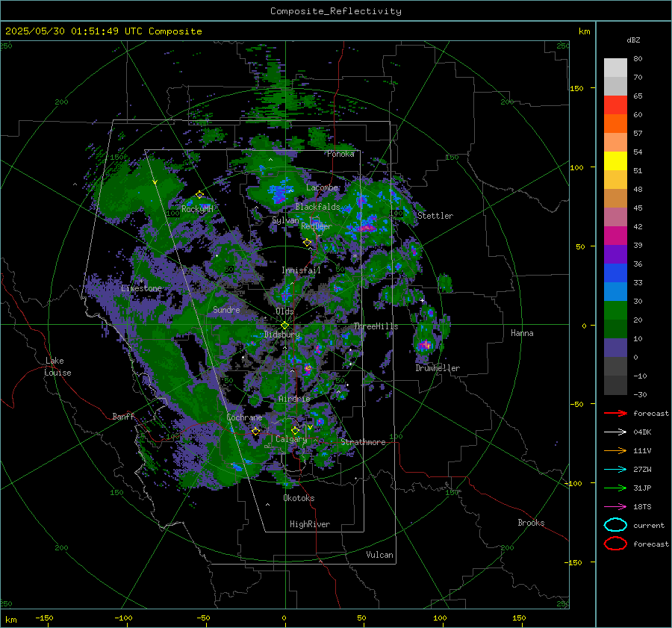Click the Okotoks label on map
Viewport: 672px width, 628px height.
point(299,498)
